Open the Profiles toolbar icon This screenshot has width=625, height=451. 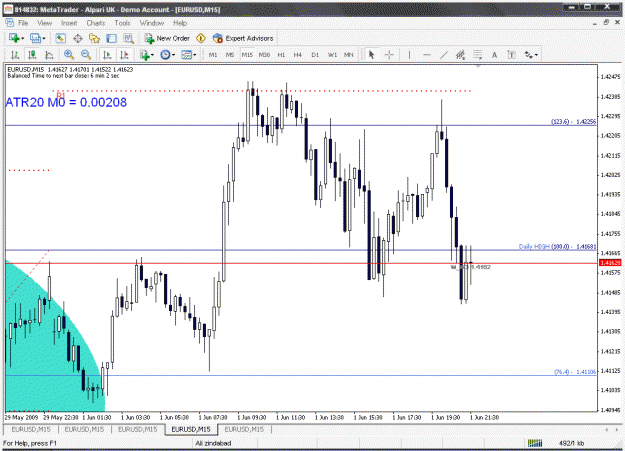pyautogui.click(x=35, y=38)
